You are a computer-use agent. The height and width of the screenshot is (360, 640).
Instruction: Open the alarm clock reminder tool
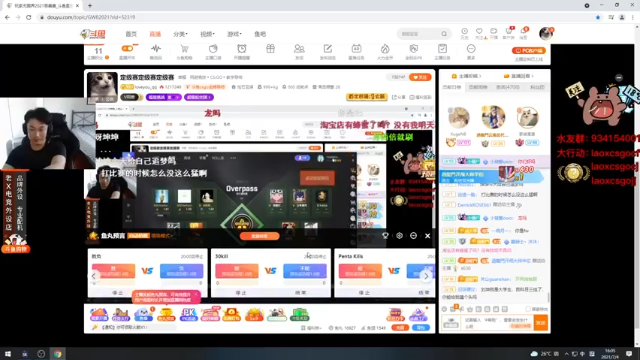242,49
